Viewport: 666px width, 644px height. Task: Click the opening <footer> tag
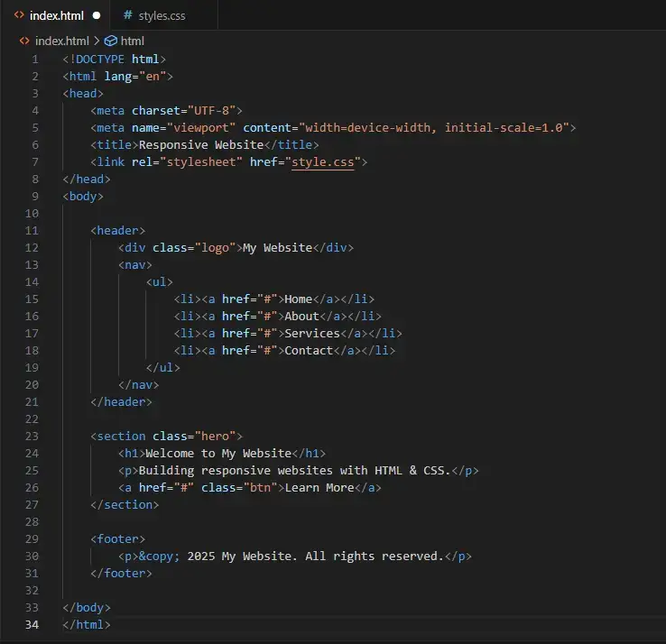pos(117,539)
